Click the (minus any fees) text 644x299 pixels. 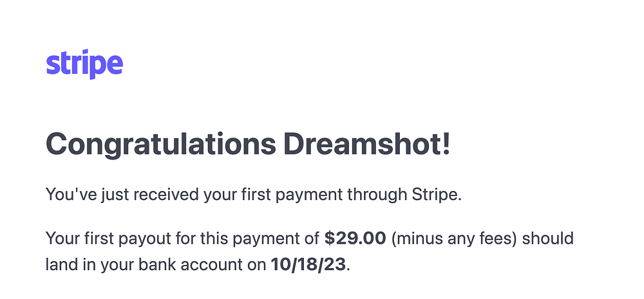pos(454,239)
